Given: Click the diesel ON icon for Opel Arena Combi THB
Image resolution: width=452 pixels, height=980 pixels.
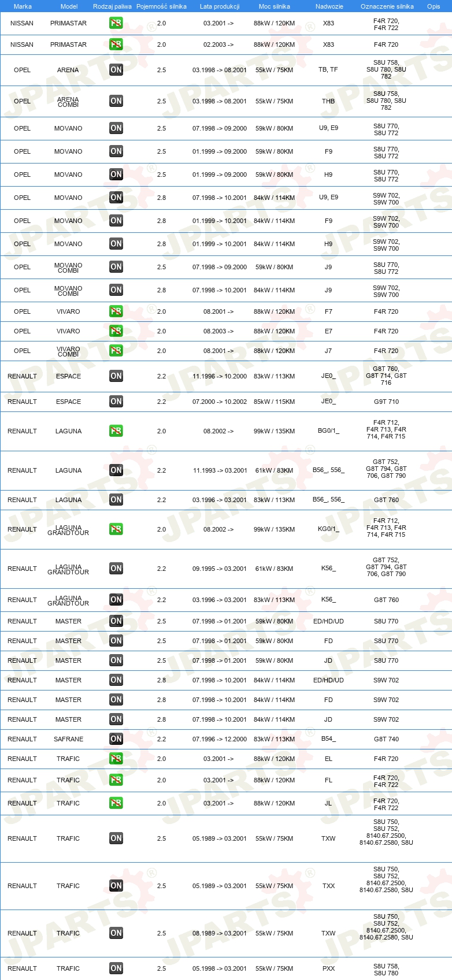Looking at the screenshot, I should pyautogui.click(x=116, y=101).
